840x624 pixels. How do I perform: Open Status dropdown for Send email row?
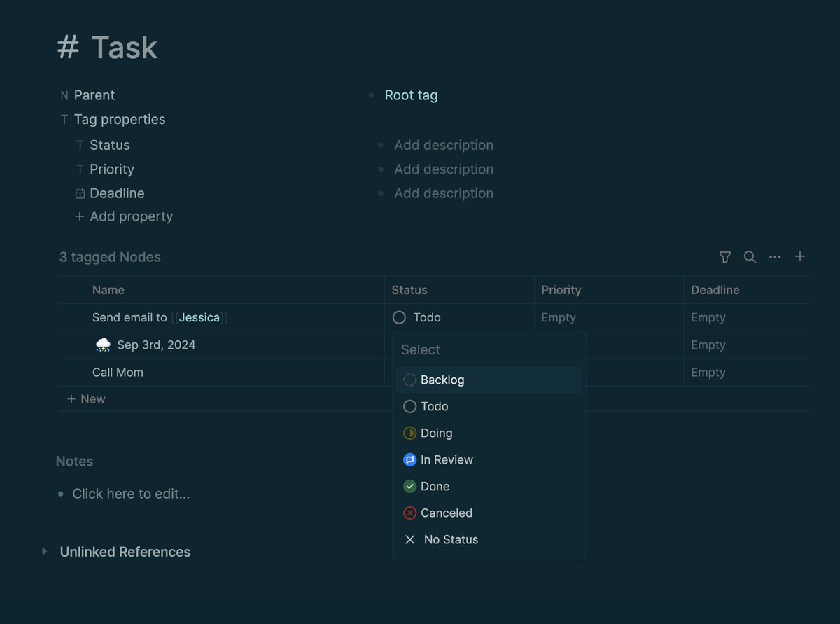(x=459, y=317)
